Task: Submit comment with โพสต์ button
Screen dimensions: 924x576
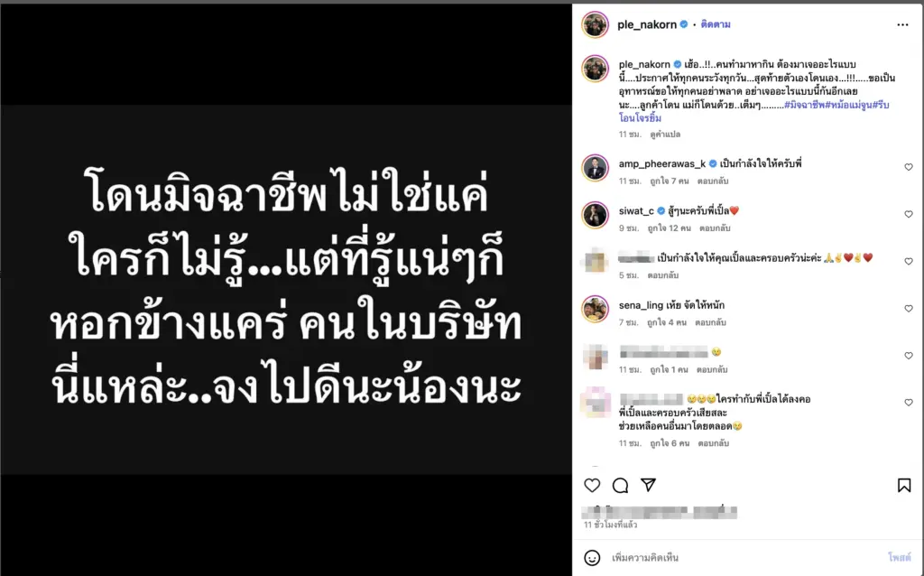Action: 900,557
